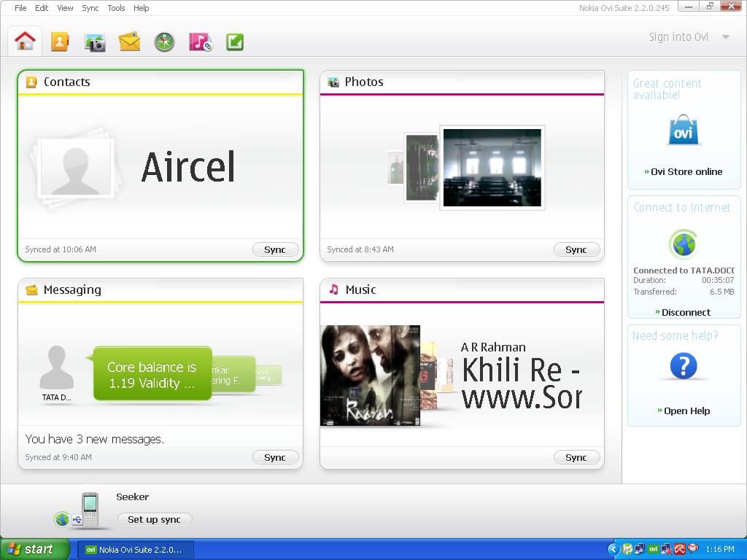Open the Tools menu
Screen dimensions: 747x560
tap(116, 8)
